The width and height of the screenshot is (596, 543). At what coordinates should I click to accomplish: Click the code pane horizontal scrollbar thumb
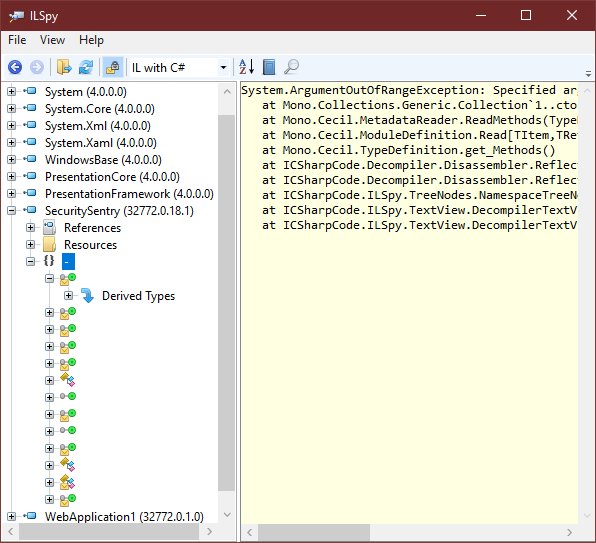point(314,532)
